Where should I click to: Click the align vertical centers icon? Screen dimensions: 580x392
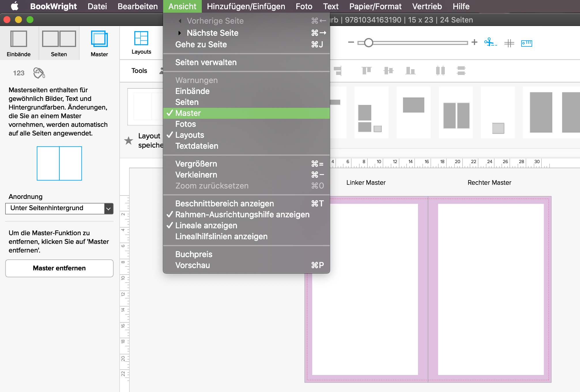tap(389, 70)
